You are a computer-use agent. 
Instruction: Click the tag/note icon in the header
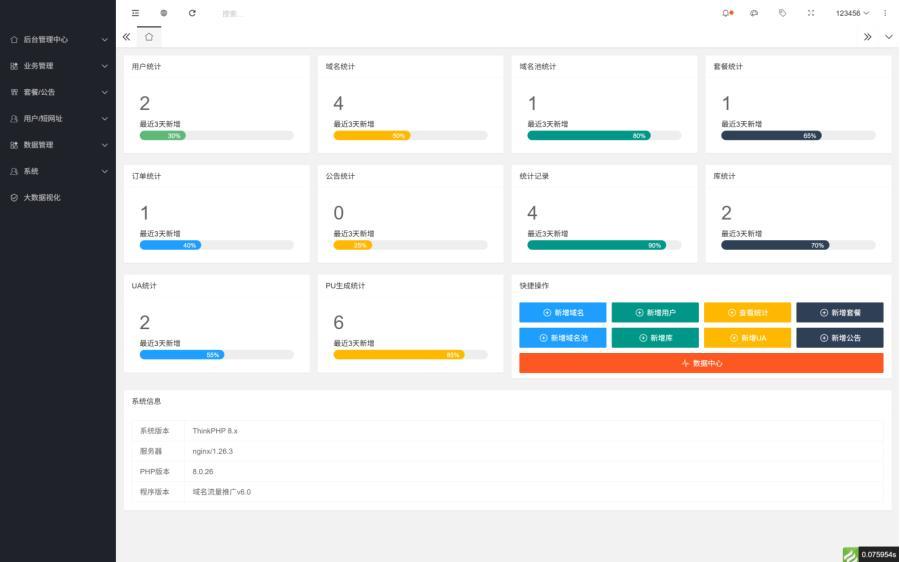[x=782, y=13]
